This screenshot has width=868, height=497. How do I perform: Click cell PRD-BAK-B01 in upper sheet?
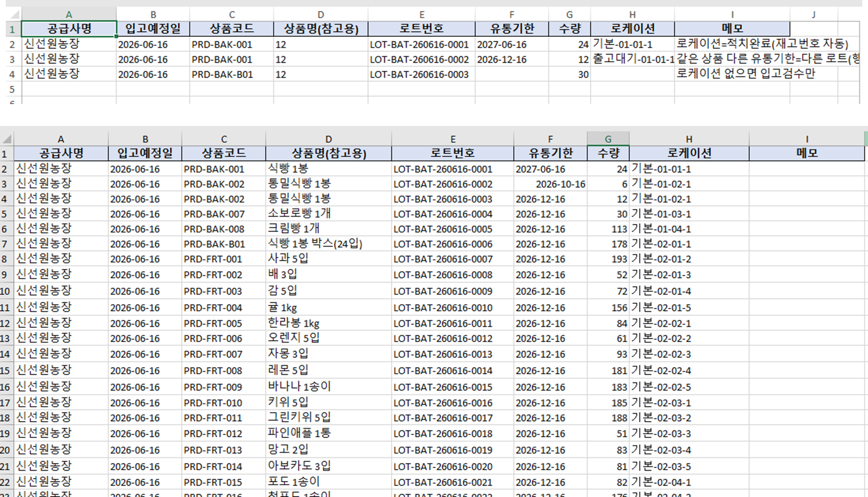tap(231, 74)
